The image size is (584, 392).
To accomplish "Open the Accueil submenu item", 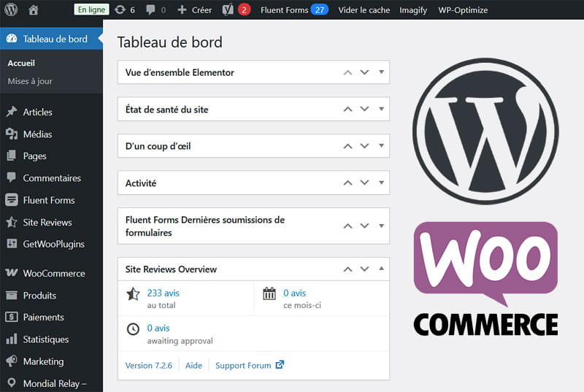I will click(x=21, y=64).
